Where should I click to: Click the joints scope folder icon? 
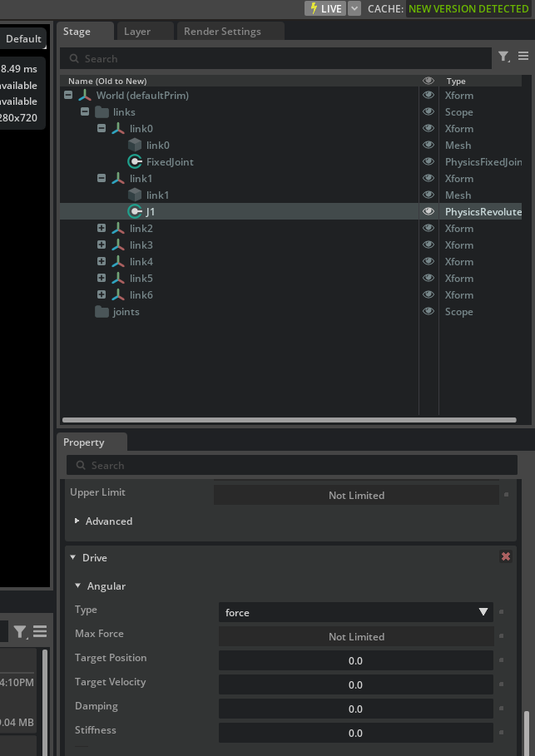[x=102, y=312]
